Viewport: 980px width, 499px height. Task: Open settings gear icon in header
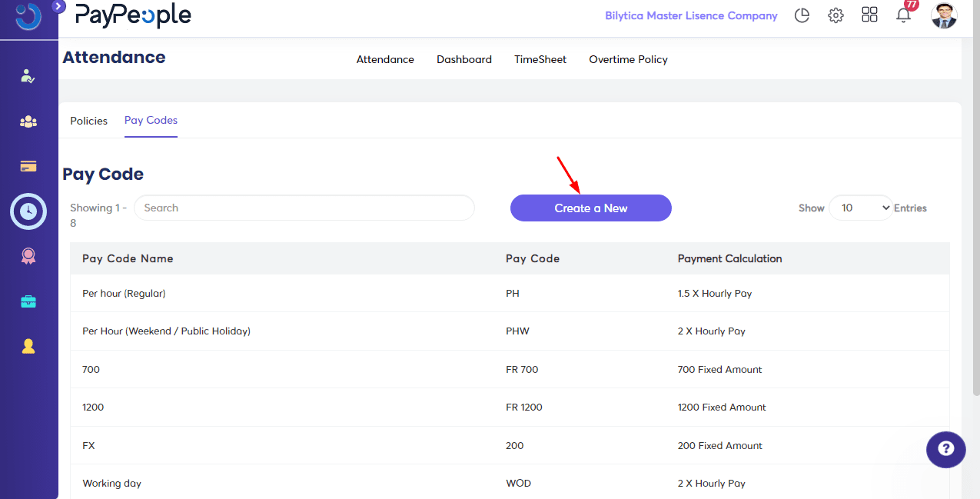(835, 15)
